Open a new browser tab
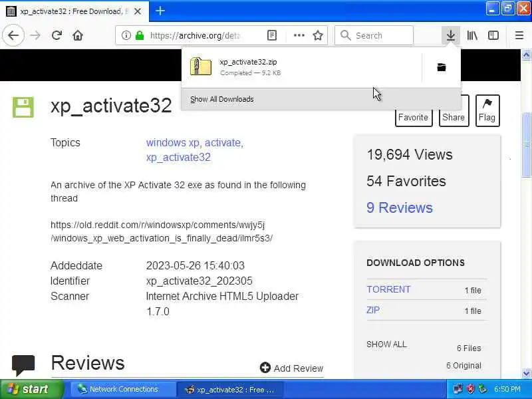532x399 pixels. tap(160, 11)
